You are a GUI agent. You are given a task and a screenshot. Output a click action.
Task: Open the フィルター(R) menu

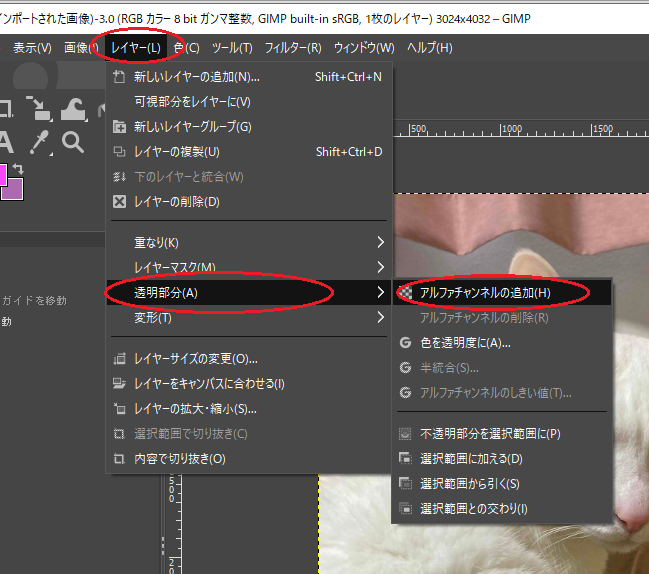292,48
